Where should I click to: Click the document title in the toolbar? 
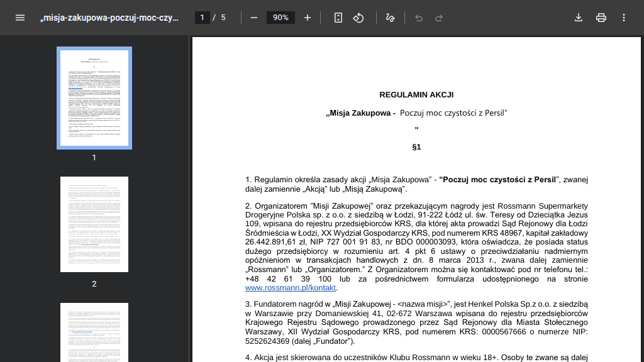point(109,18)
